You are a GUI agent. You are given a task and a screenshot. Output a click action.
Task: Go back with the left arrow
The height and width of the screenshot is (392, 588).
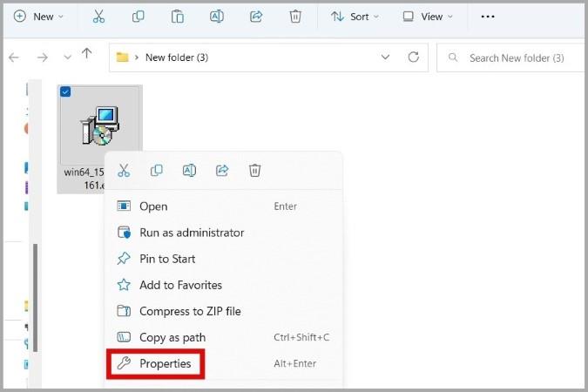(x=14, y=57)
